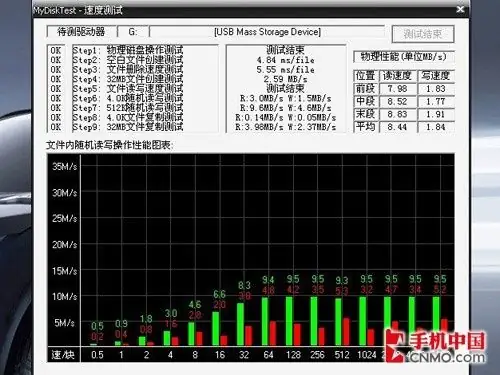Click the 测试结束 button

pyautogui.click(x=423, y=34)
